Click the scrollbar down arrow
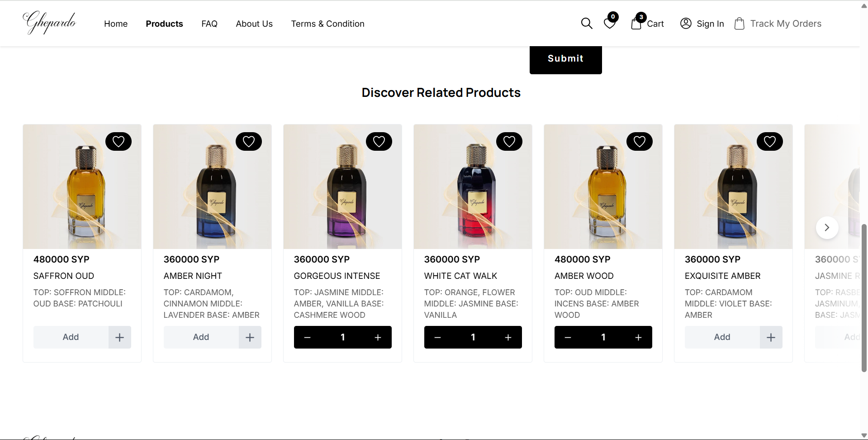Viewport: 868px width, 440px height. point(864,435)
